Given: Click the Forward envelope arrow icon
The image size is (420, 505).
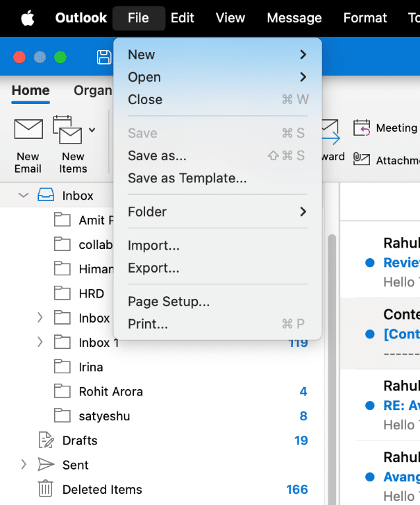Looking at the screenshot, I should 330,132.
